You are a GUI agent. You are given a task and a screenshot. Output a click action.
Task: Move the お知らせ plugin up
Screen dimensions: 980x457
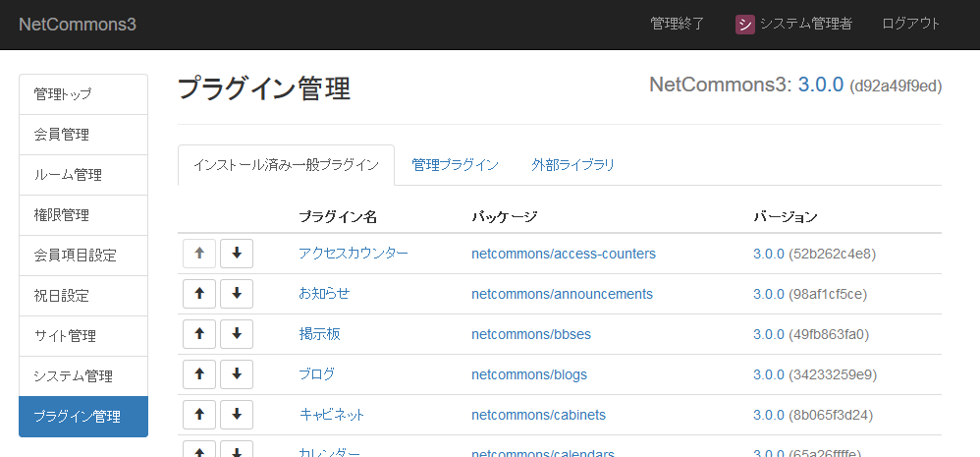click(199, 294)
